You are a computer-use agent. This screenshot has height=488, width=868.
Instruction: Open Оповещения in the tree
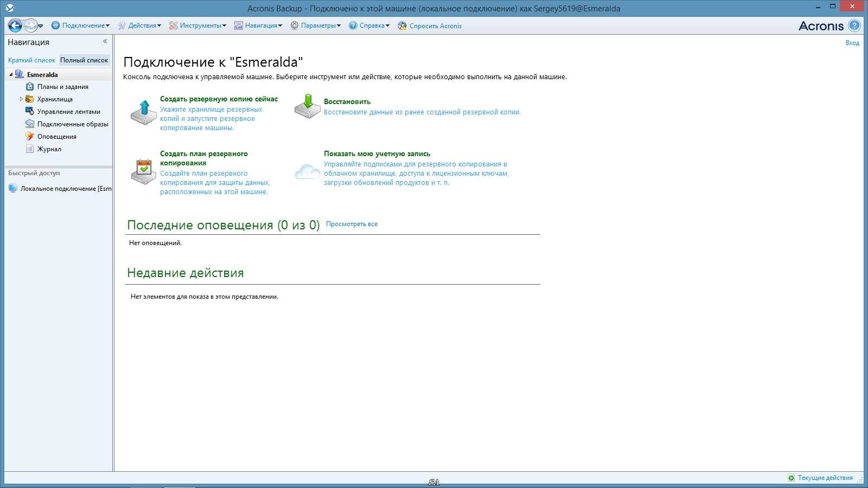pos(56,137)
